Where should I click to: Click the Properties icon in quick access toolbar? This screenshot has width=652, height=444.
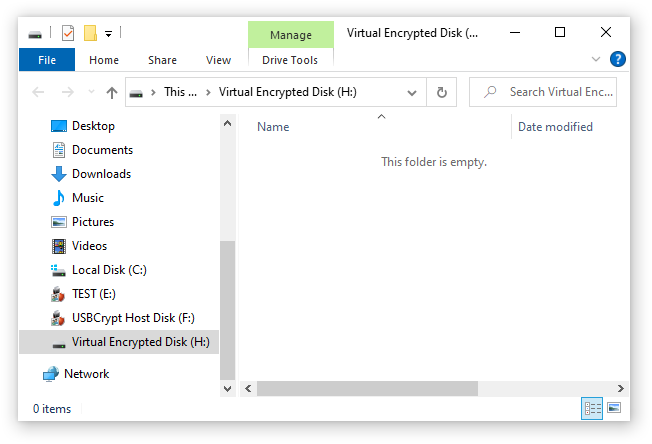[68, 33]
